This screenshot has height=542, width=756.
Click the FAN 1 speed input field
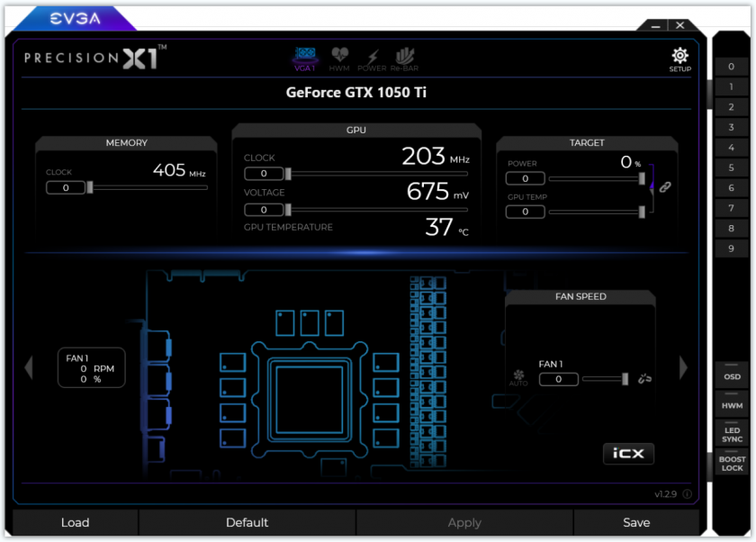click(558, 379)
